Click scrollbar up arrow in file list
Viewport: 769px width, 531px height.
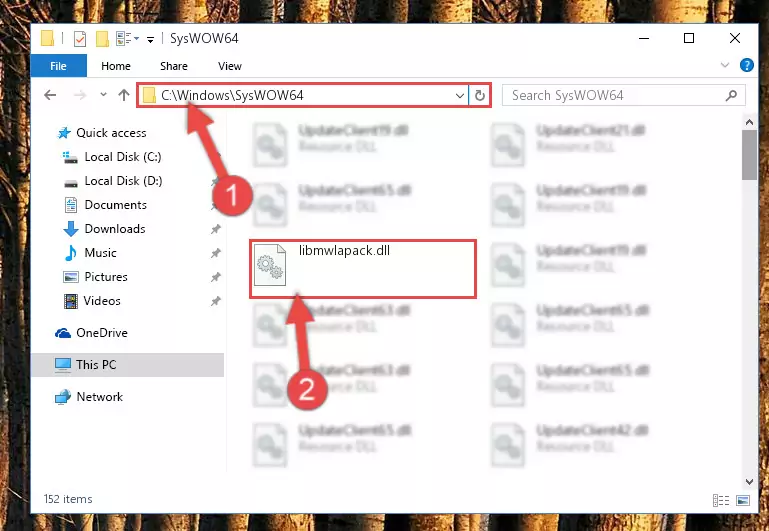pos(749,122)
